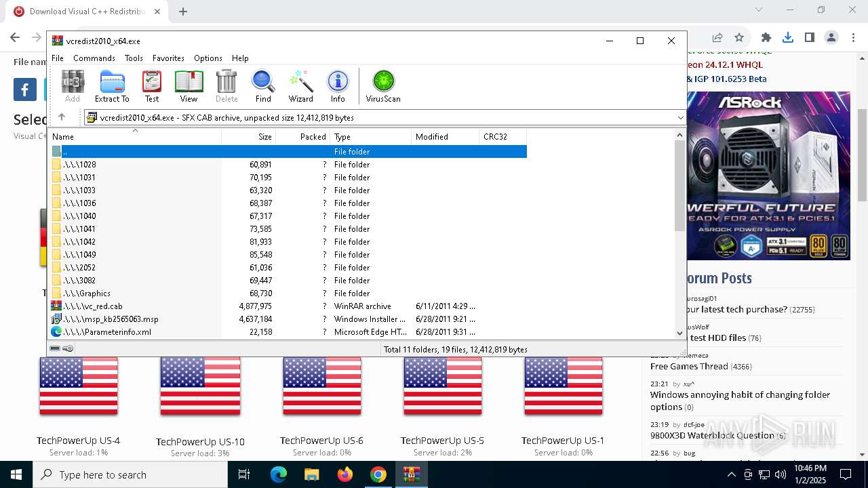This screenshot has height=488, width=868.
Task: Click status bar key icon
Action: 68,348
